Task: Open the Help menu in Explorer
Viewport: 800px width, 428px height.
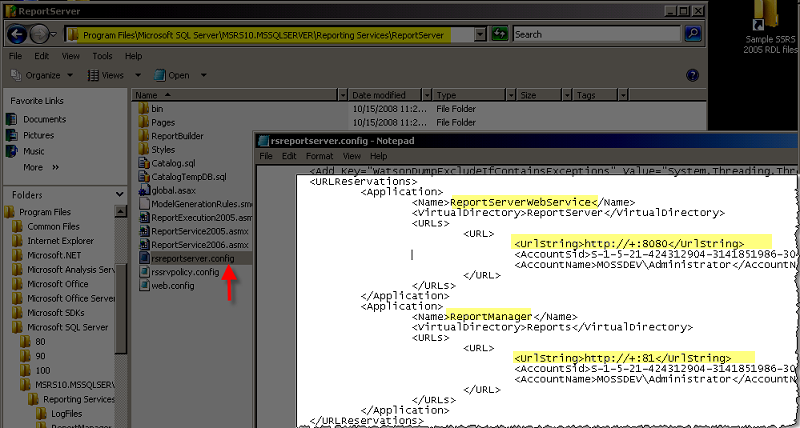Action: coord(133,56)
